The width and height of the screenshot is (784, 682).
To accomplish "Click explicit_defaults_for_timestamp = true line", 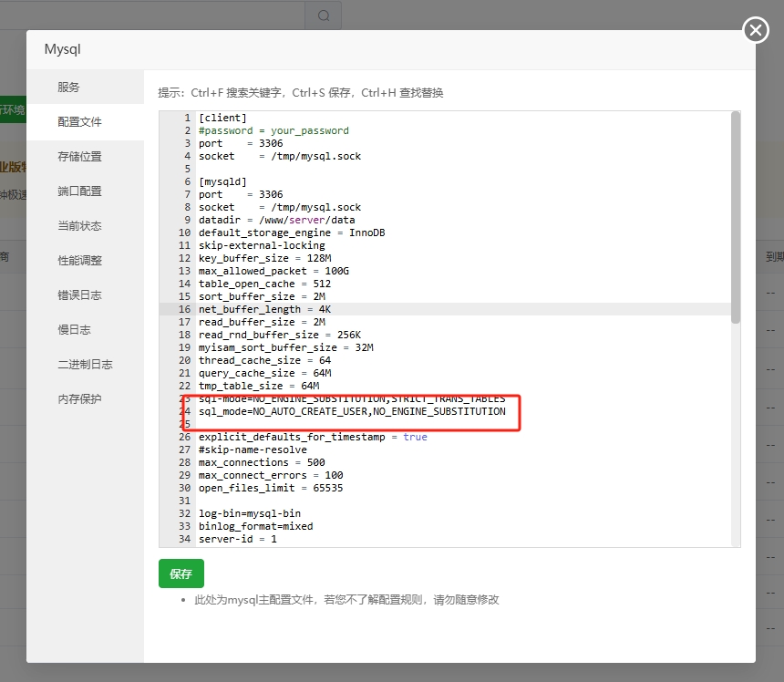I will pos(313,437).
